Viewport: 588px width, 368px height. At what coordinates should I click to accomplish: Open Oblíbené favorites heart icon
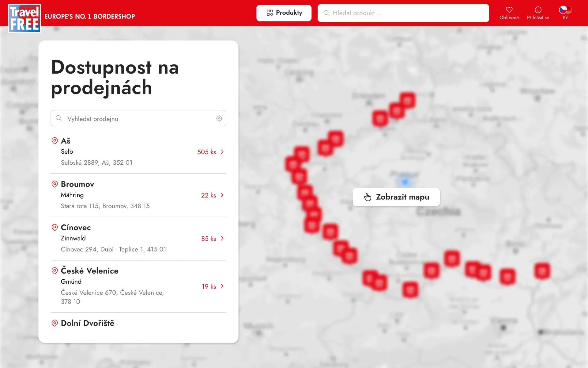click(x=509, y=10)
